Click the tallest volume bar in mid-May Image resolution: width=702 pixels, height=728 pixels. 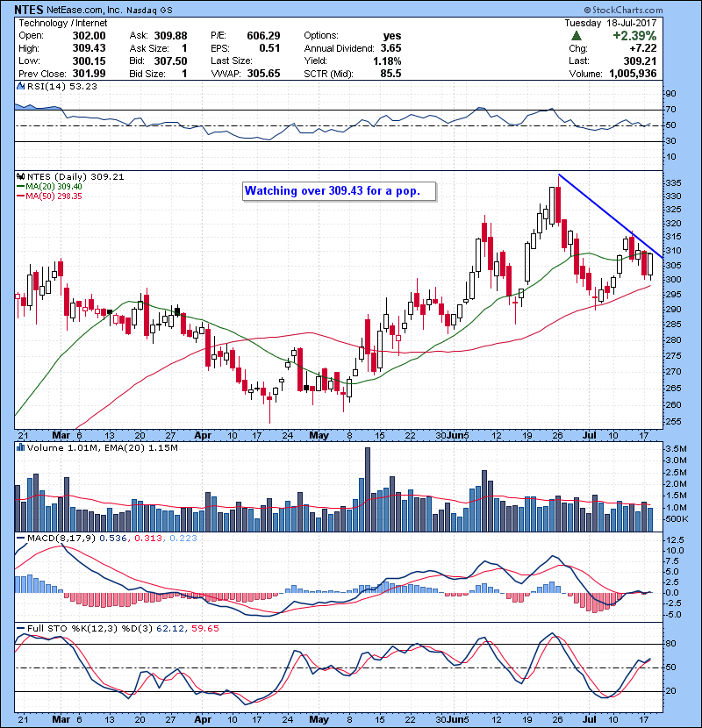tap(368, 489)
